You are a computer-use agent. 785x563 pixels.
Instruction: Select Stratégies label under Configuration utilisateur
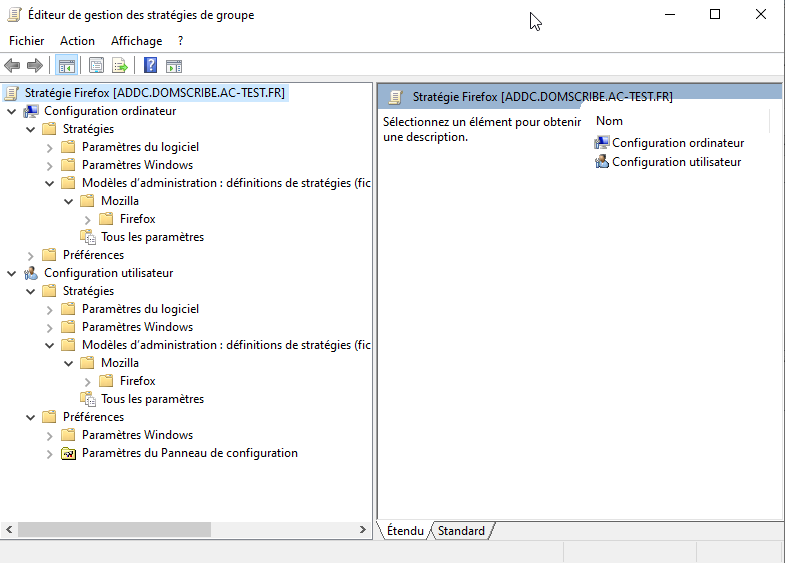pos(88,291)
